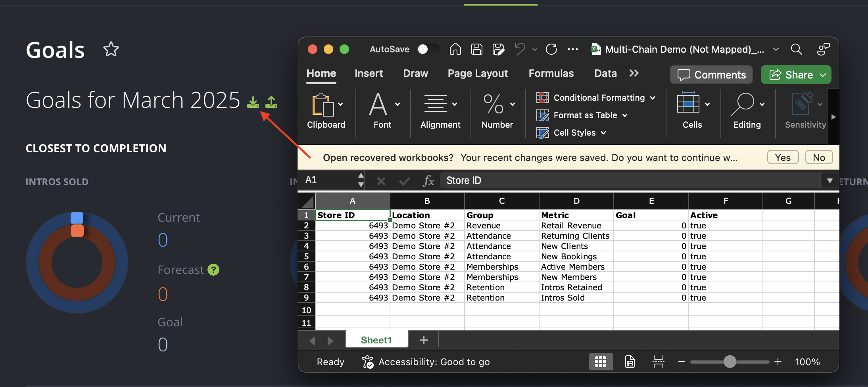Image resolution: width=868 pixels, height=387 pixels.
Task: Click the Search magnifier in title bar
Action: (797, 49)
